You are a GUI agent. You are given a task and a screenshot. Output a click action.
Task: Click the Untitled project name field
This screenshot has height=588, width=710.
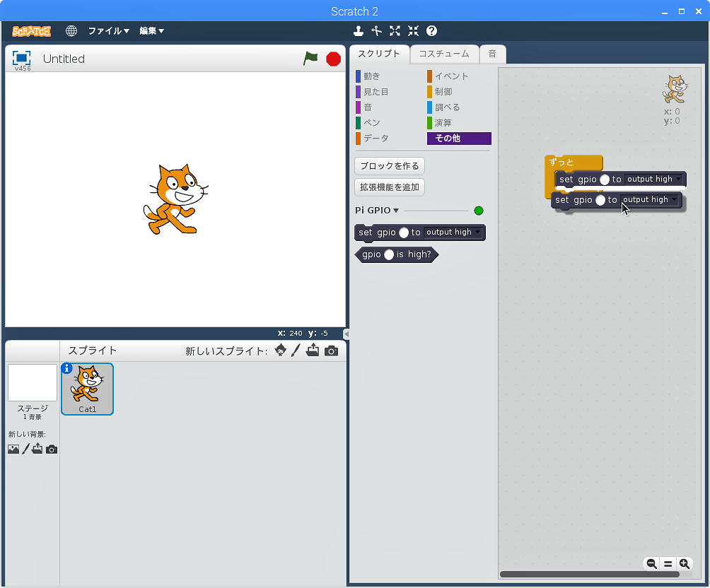click(x=64, y=59)
